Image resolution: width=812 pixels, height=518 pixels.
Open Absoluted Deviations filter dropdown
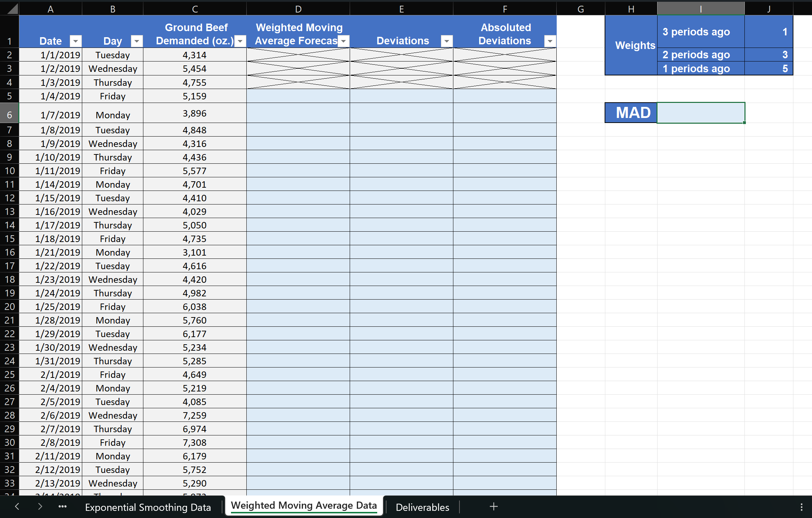click(x=550, y=41)
